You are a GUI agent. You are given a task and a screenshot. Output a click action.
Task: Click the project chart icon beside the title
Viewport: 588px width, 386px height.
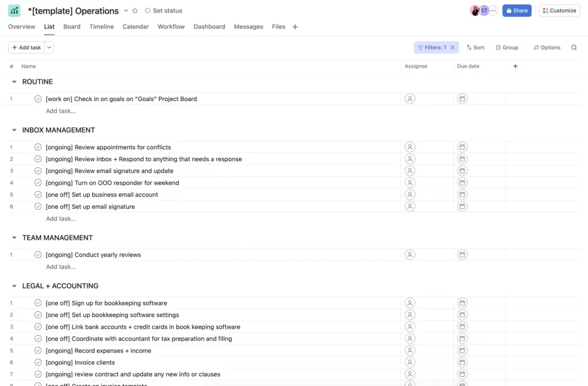click(14, 10)
